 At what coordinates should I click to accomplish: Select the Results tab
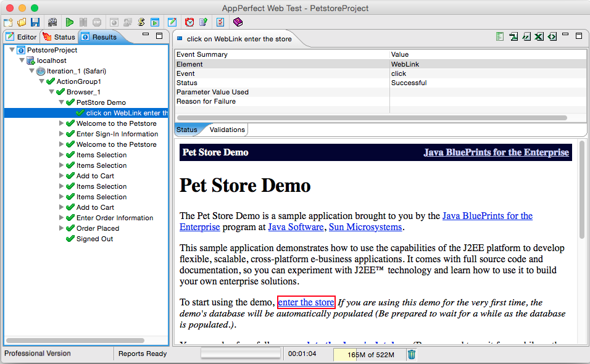click(99, 37)
